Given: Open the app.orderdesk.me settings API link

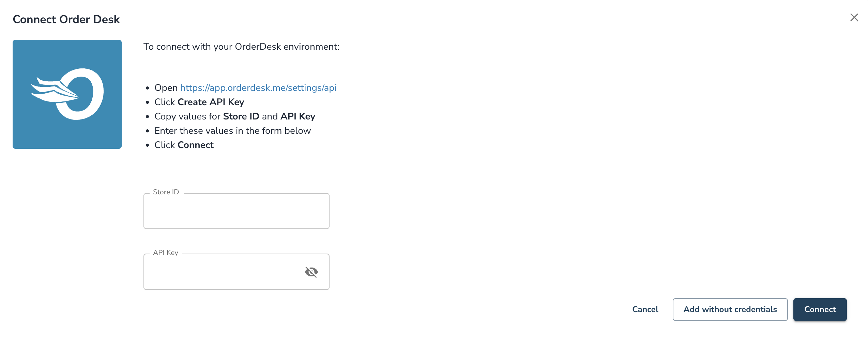Looking at the screenshot, I should (x=258, y=88).
